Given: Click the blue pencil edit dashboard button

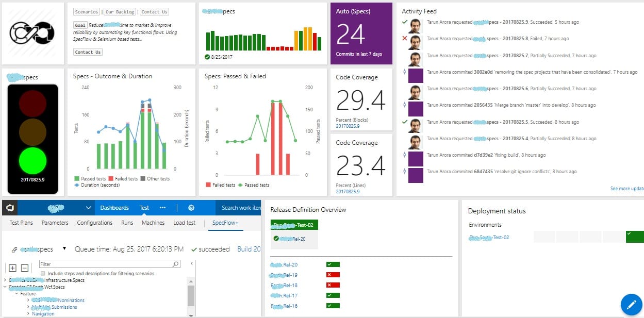Looking at the screenshot, I should pyautogui.click(x=631, y=304).
